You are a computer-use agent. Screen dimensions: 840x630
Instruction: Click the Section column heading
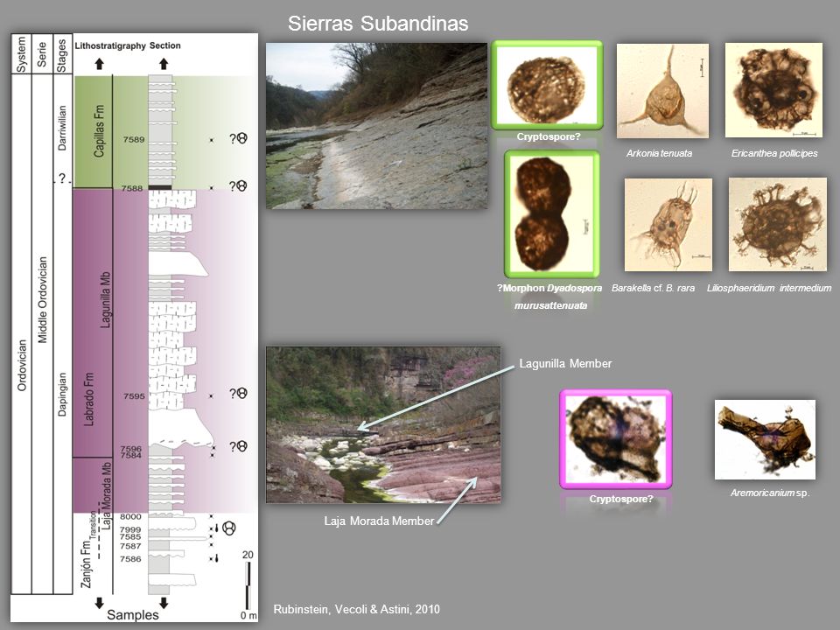coord(165,45)
